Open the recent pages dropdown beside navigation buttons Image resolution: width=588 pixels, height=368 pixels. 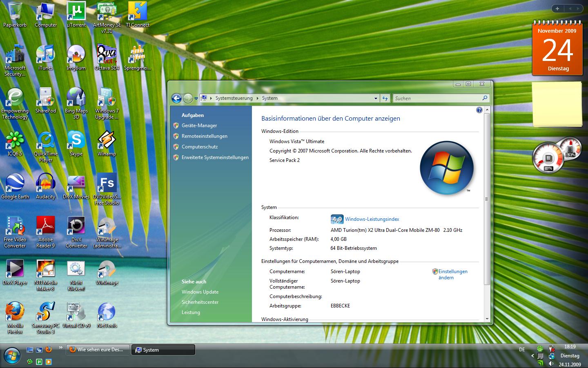196,98
